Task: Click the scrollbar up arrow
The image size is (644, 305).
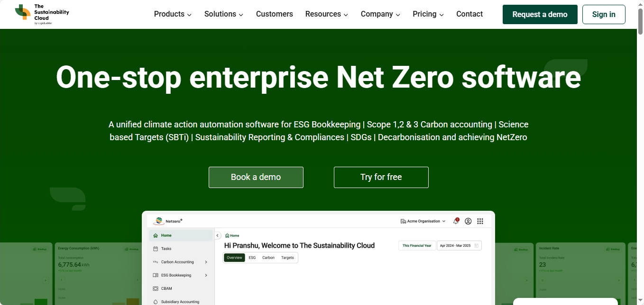Action: coord(640,4)
